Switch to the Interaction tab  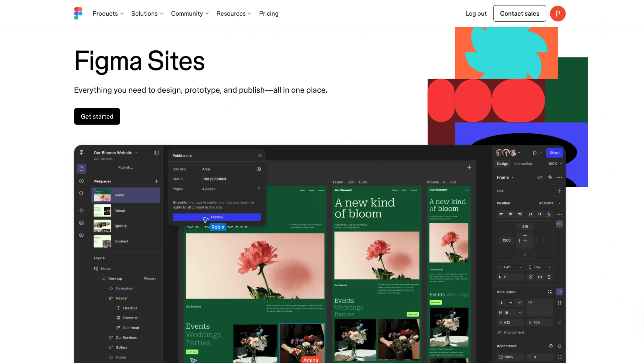click(523, 164)
